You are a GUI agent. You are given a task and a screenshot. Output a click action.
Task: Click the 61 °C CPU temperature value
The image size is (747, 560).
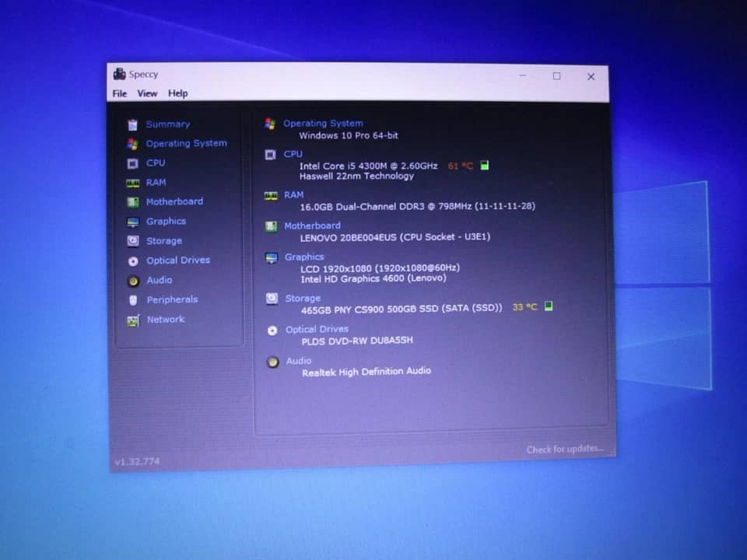click(x=460, y=166)
